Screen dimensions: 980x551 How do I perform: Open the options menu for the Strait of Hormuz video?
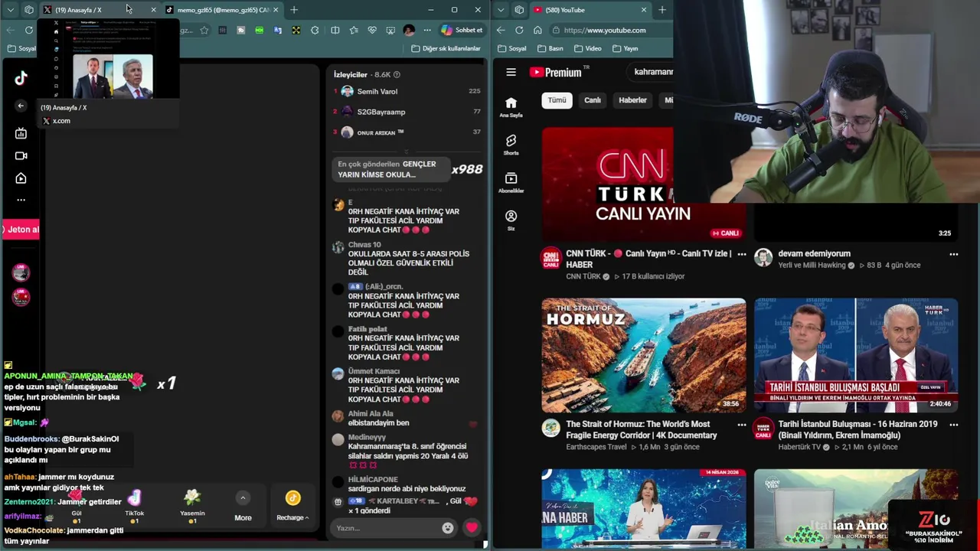741,425
